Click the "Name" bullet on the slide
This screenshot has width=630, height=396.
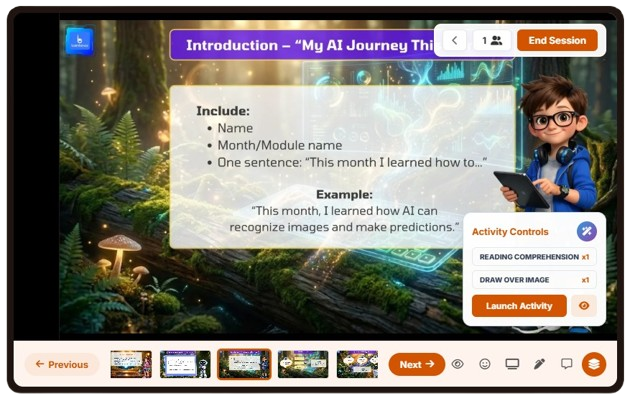235,128
